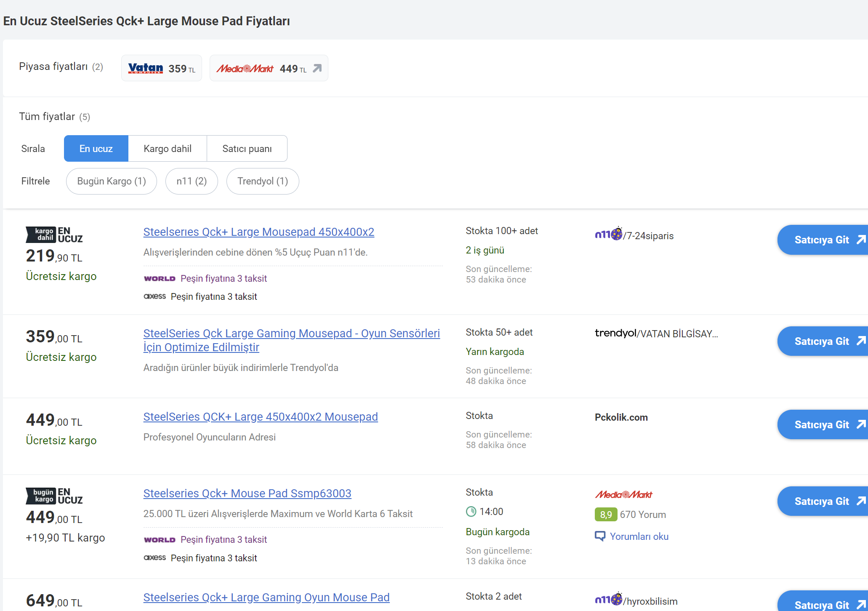Go to seller for MediaMarkt offer
The image size is (868, 611).
823,502
